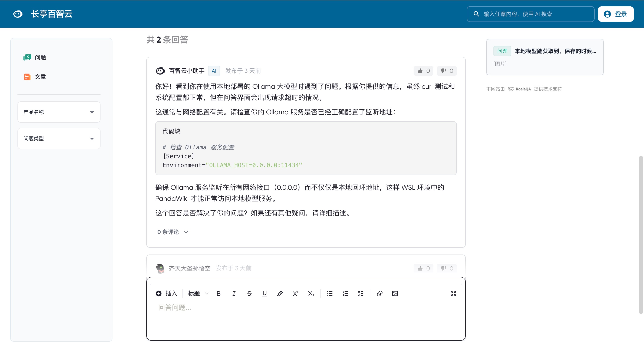Click the underline icon in the editor toolbar

[264, 293]
